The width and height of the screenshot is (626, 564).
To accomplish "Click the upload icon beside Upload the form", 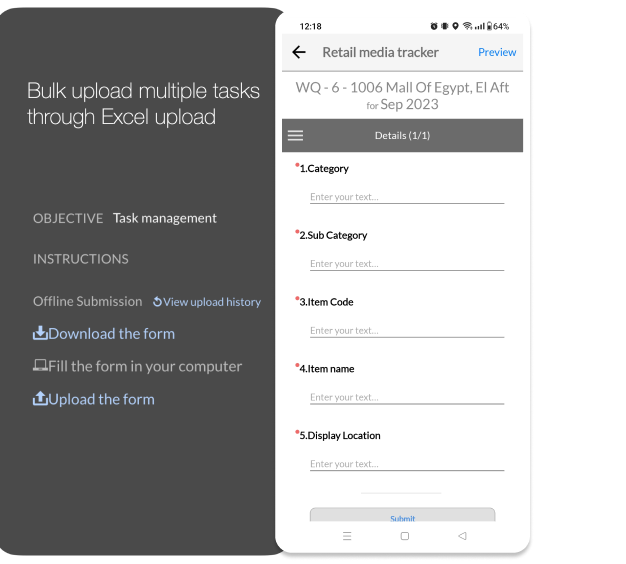I will 40,398.
